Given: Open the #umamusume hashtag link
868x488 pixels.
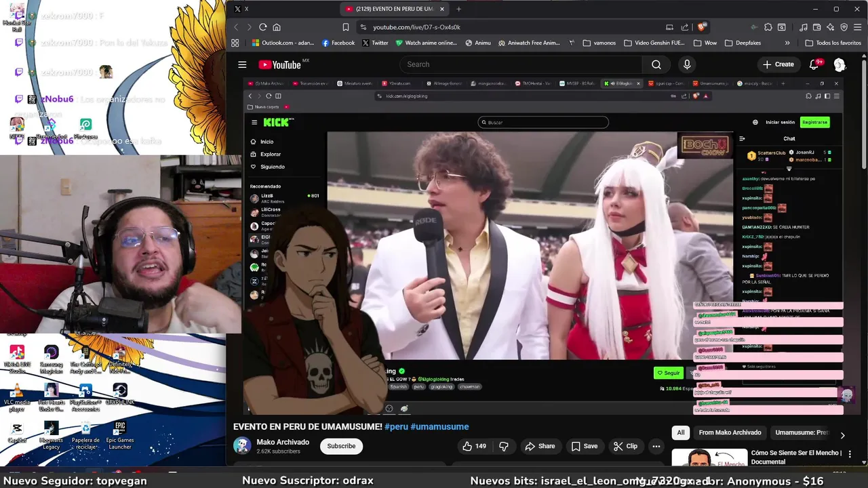Looking at the screenshot, I should coord(439,426).
